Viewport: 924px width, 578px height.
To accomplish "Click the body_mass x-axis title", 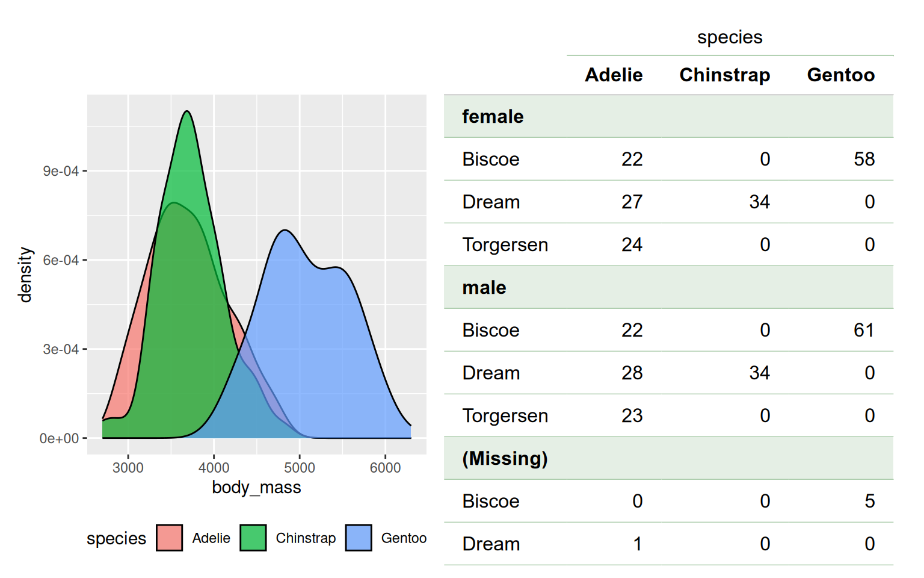I will click(x=256, y=487).
